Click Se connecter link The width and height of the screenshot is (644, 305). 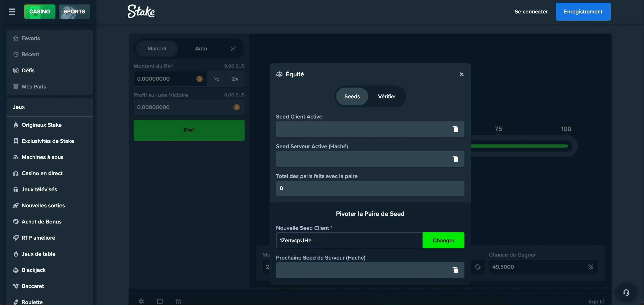(531, 11)
